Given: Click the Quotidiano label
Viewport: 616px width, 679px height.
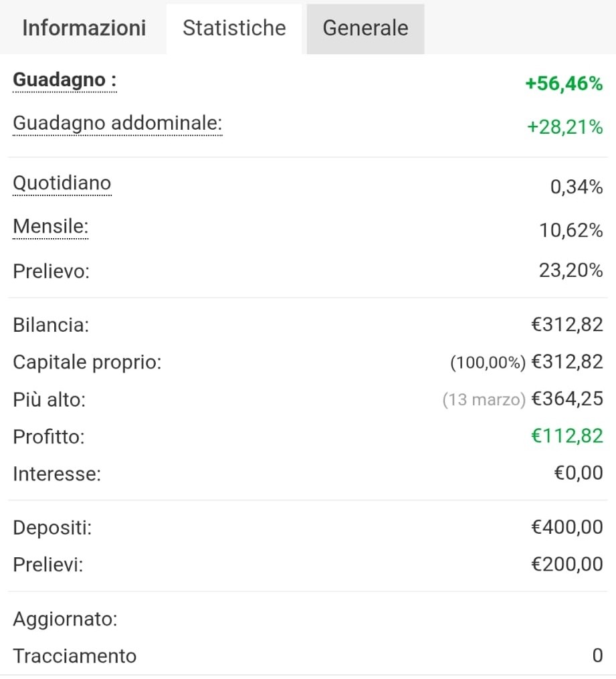Looking at the screenshot, I should click(62, 183).
